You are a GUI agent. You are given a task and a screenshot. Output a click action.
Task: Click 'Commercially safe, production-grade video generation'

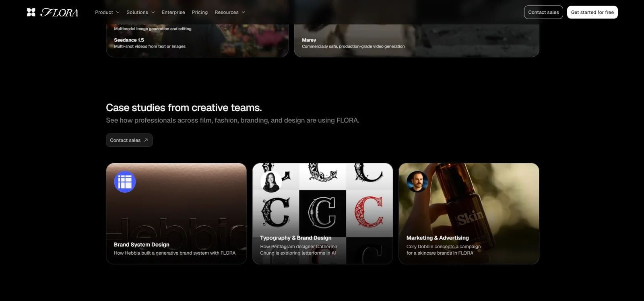coord(353,46)
